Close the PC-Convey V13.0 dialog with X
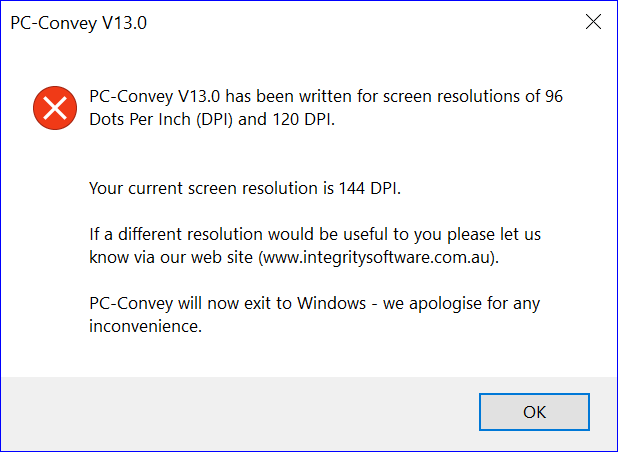618x452 pixels. pyautogui.click(x=593, y=22)
